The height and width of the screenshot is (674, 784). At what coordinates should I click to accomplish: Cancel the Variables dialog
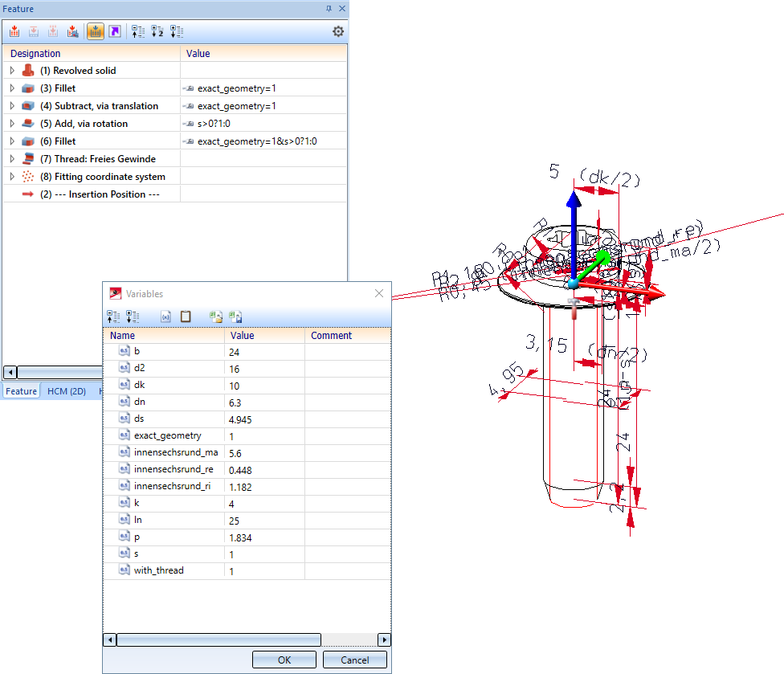(x=354, y=660)
